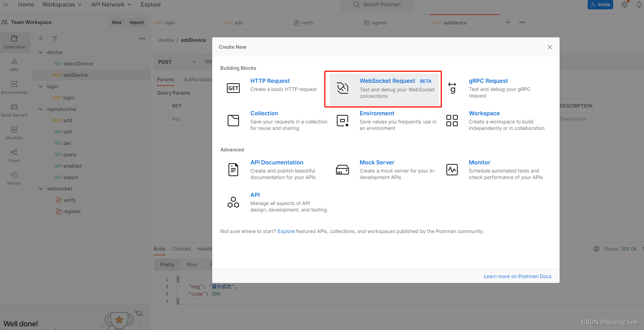Image resolution: width=644 pixels, height=330 pixels.
Task: Click the filter icon in collections sidebar
Action: pyautogui.click(x=55, y=39)
